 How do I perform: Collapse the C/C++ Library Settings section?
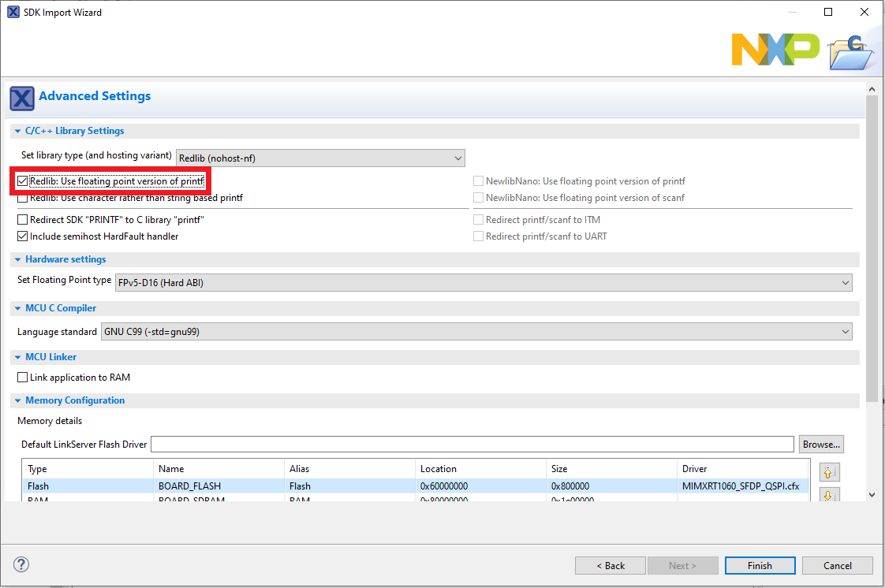click(x=17, y=132)
